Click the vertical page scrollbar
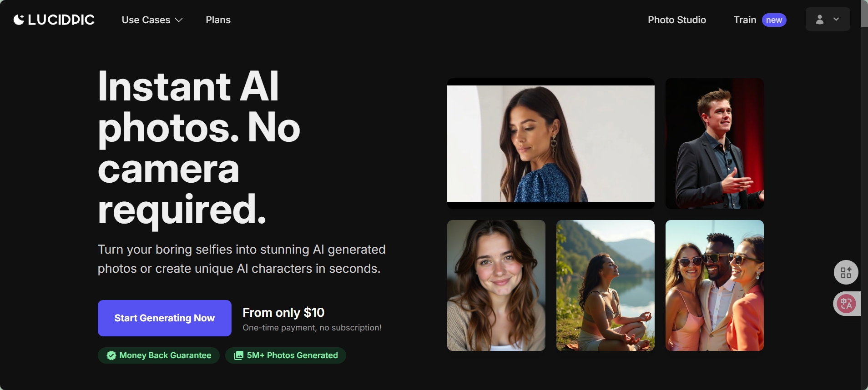 point(864,195)
